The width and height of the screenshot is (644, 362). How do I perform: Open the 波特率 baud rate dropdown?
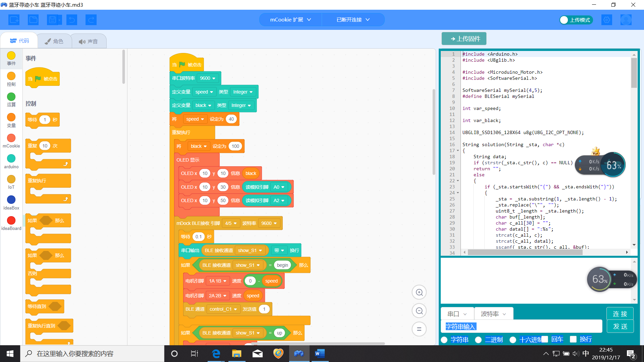[x=493, y=314]
